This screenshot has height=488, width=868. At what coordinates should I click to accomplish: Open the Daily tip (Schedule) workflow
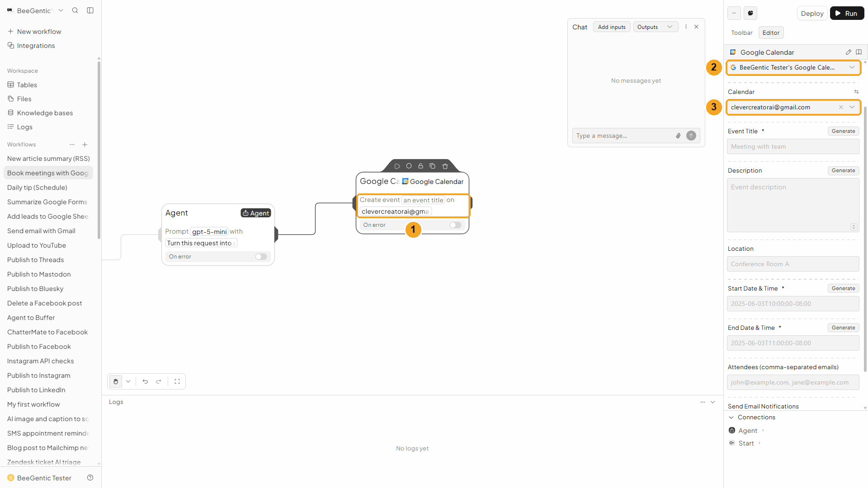click(x=37, y=188)
